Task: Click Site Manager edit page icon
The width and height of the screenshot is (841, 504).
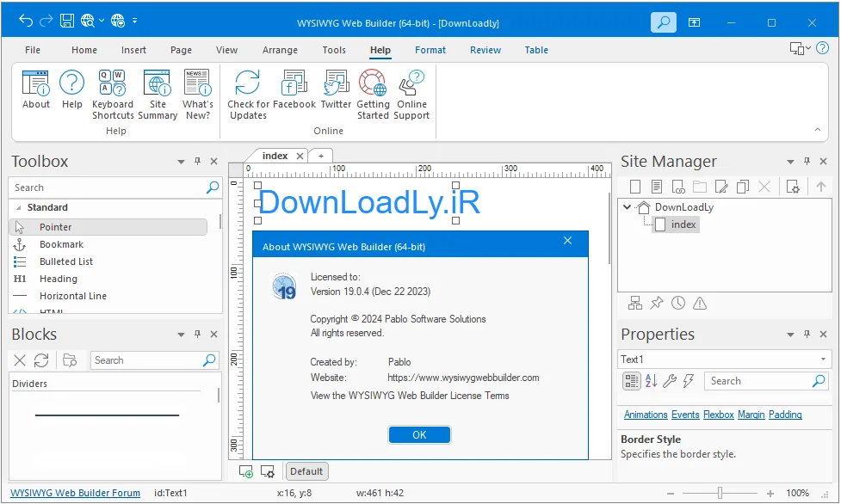Action: [x=721, y=187]
